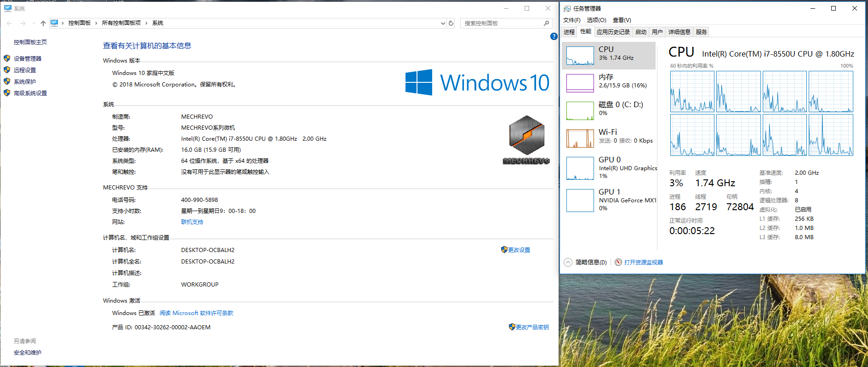Select GPU 0 Intel UHD Graphics item

609,168
